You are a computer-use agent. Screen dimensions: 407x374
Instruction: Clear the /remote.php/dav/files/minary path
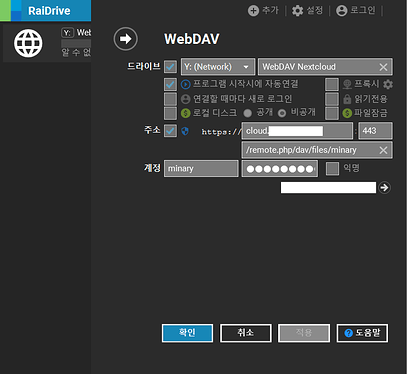pos(383,150)
